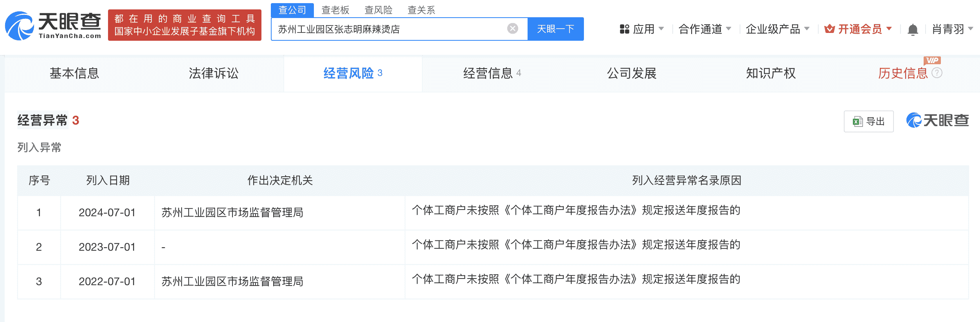The height and width of the screenshot is (322, 980).
Task: Open the notification bell
Action: coord(913,29)
